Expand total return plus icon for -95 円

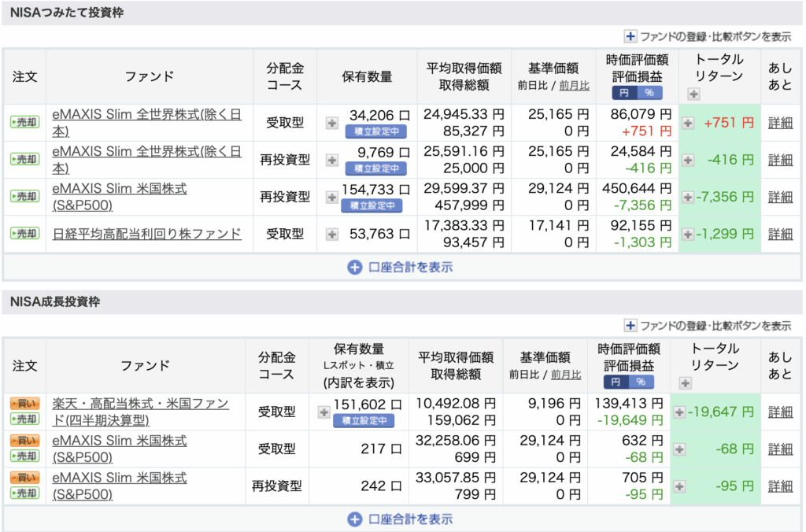[x=679, y=486]
